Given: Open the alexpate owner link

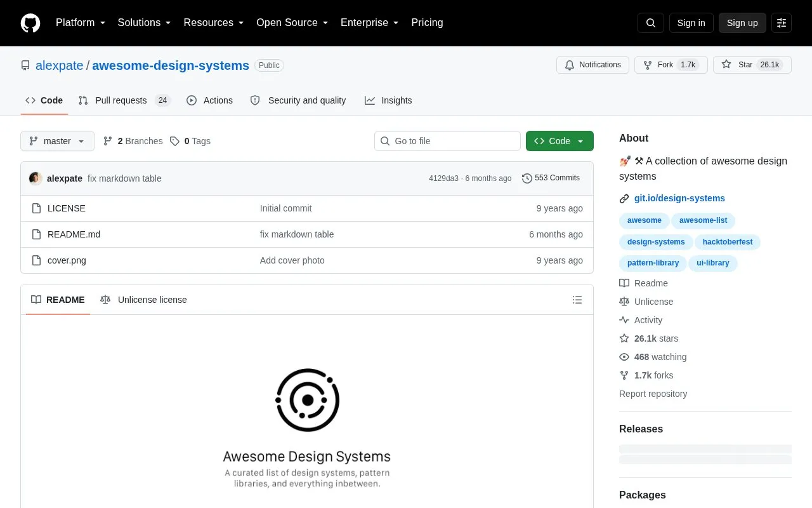Looking at the screenshot, I should click(60, 65).
